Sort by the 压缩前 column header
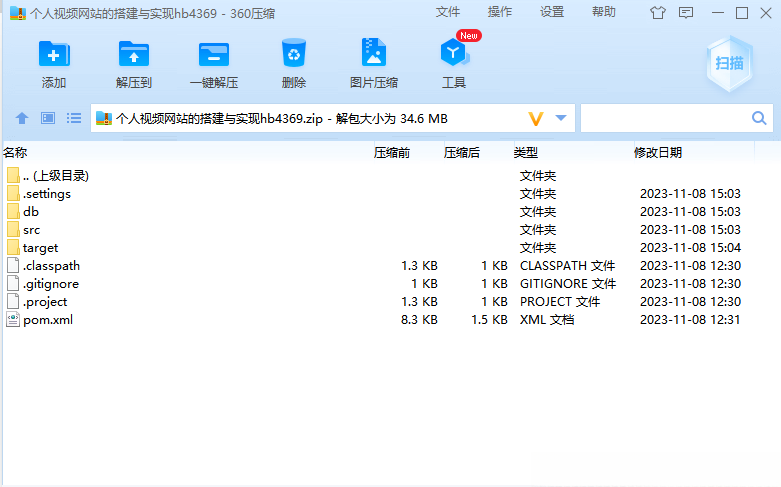781x487 pixels. [391, 152]
